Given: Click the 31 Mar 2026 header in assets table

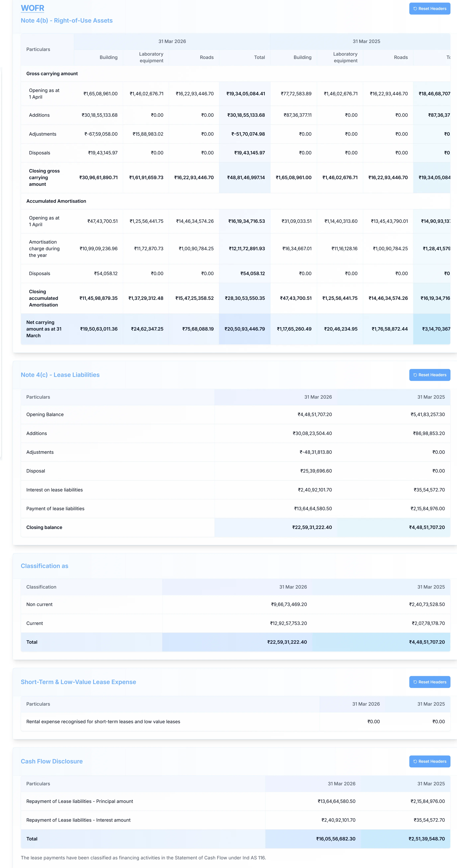Looking at the screenshot, I should tap(172, 42).
